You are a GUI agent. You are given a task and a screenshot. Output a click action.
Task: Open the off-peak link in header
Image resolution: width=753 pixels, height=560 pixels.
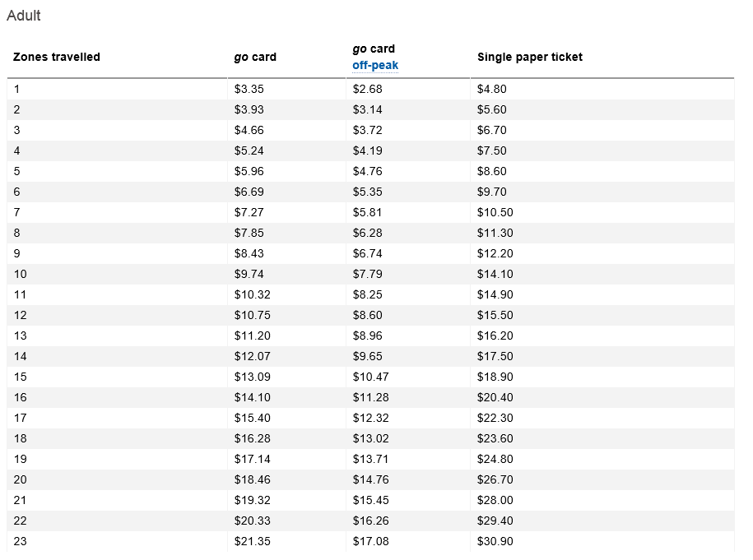[x=375, y=66]
